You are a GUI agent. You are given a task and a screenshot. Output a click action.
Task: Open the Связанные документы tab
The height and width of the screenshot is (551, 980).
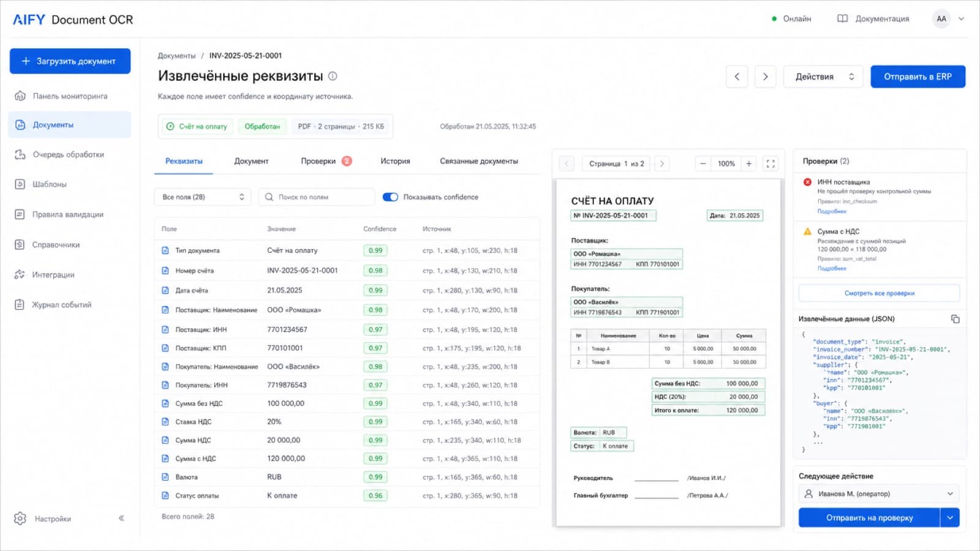479,161
